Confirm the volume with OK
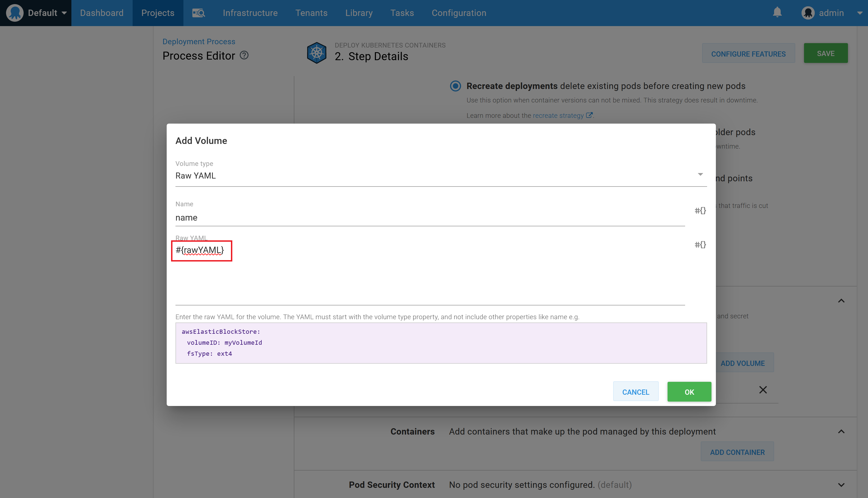This screenshot has width=868, height=498. coord(689,392)
